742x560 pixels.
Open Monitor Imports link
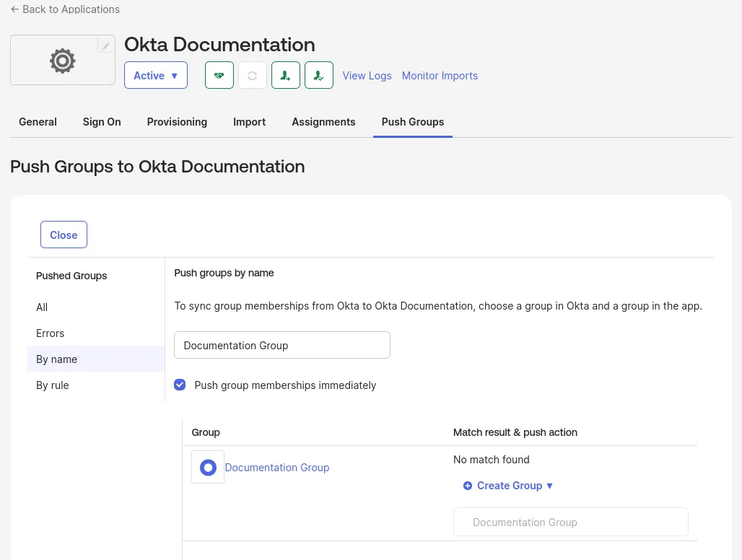coord(440,76)
